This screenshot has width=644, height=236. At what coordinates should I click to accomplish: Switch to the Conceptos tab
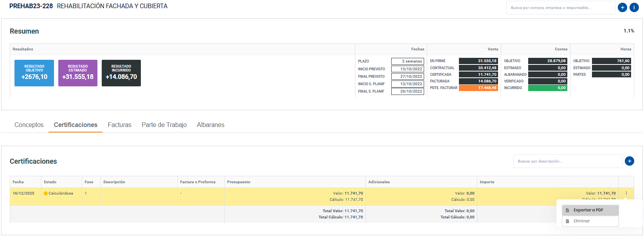[x=29, y=125]
